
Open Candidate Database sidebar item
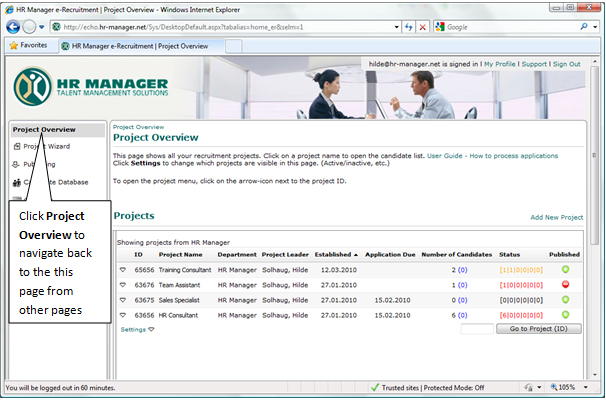(x=50, y=182)
